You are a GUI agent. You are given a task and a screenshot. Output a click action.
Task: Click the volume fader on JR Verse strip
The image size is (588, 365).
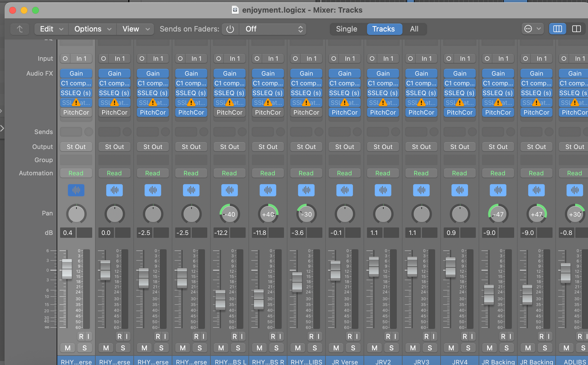(335, 271)
